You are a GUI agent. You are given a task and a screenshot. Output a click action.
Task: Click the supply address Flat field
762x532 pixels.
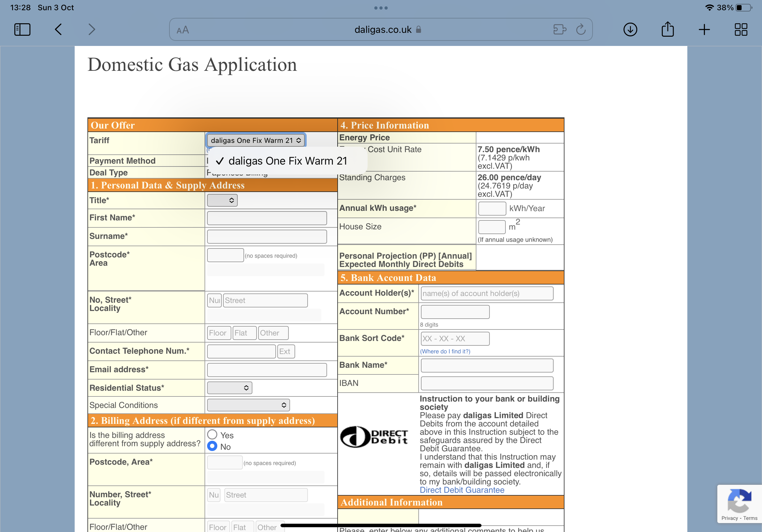click(244, 333)
